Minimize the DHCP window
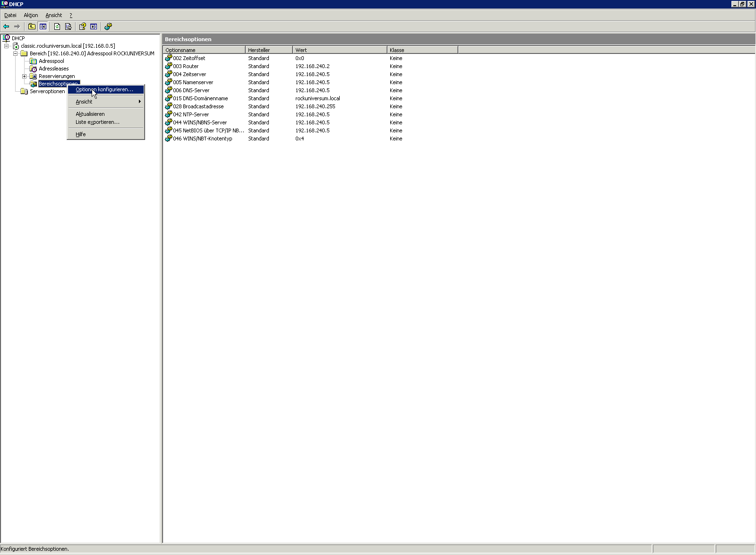Screen dimensions: 756x555 click(x=735, y=4)
